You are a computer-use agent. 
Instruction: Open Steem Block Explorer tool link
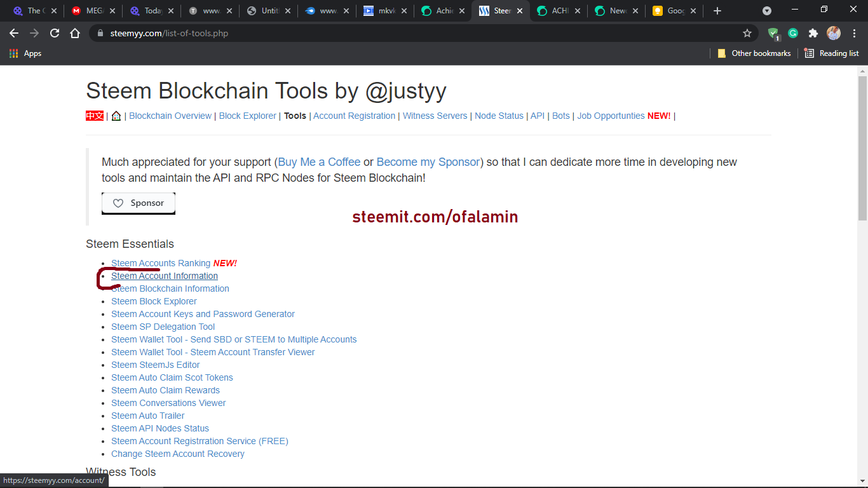(x=154, y=301)
